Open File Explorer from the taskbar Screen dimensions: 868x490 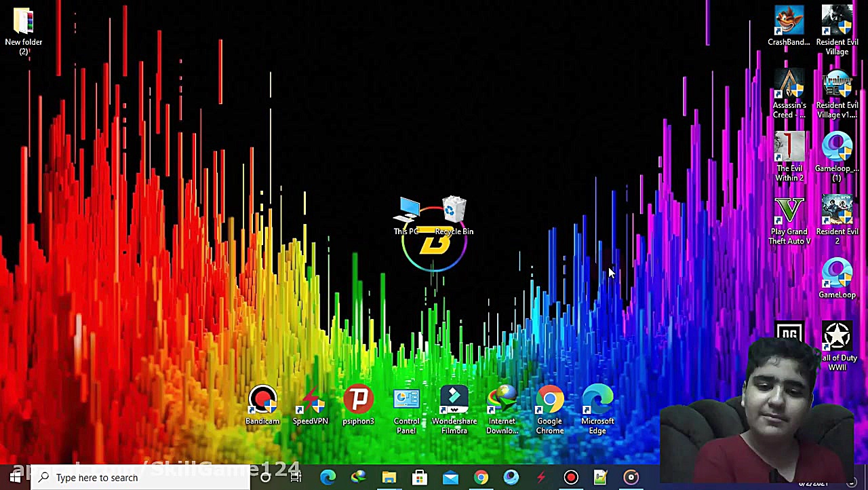click(389, 478)
